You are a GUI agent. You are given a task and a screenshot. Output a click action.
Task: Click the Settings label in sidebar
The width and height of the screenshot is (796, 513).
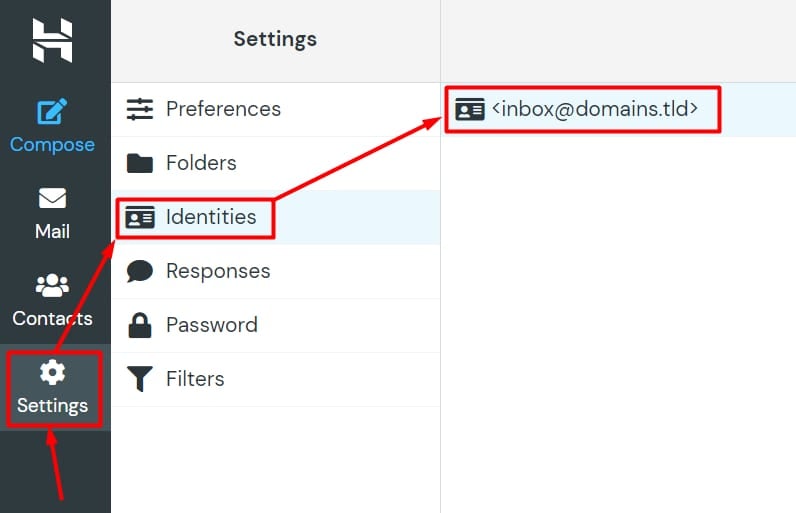52,406
